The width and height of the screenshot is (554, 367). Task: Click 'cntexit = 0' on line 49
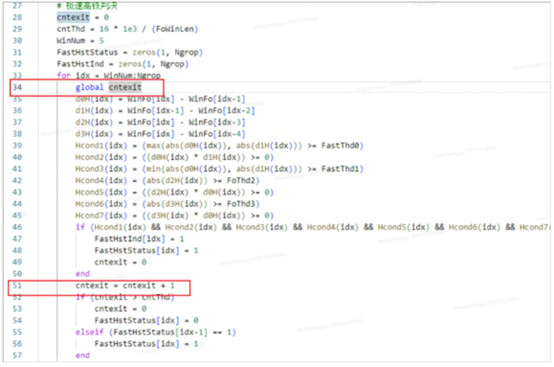[x=120, y=262]
